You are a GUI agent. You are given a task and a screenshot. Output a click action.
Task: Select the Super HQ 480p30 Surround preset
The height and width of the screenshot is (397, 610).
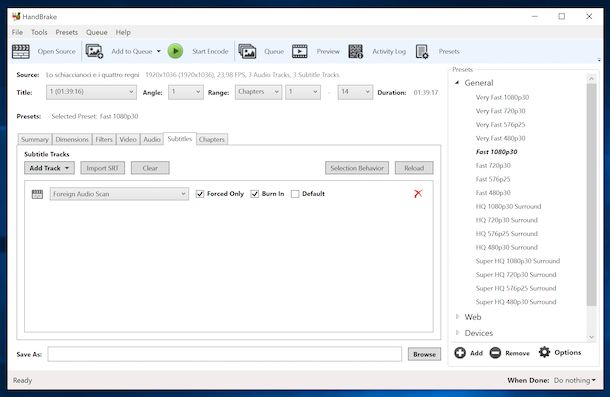[516, 302]
